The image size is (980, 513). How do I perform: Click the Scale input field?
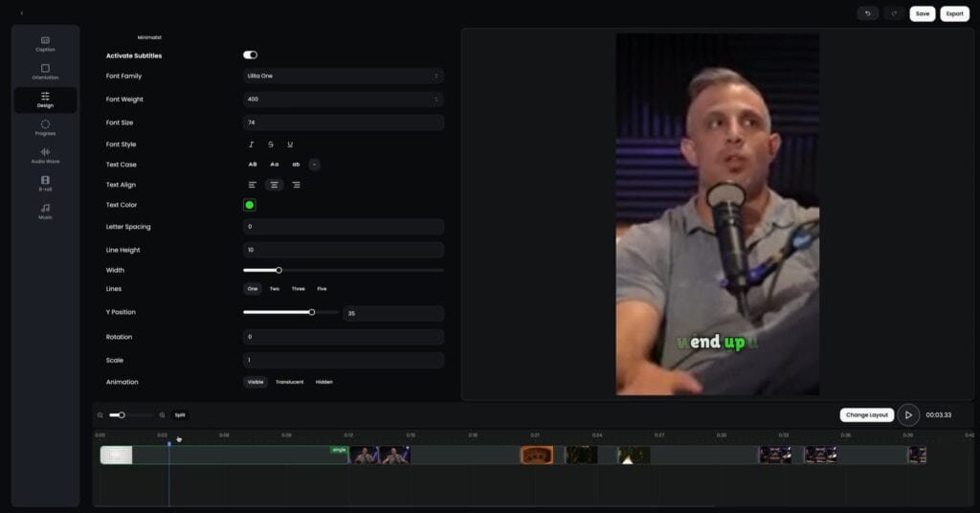(x=344, y=360)
